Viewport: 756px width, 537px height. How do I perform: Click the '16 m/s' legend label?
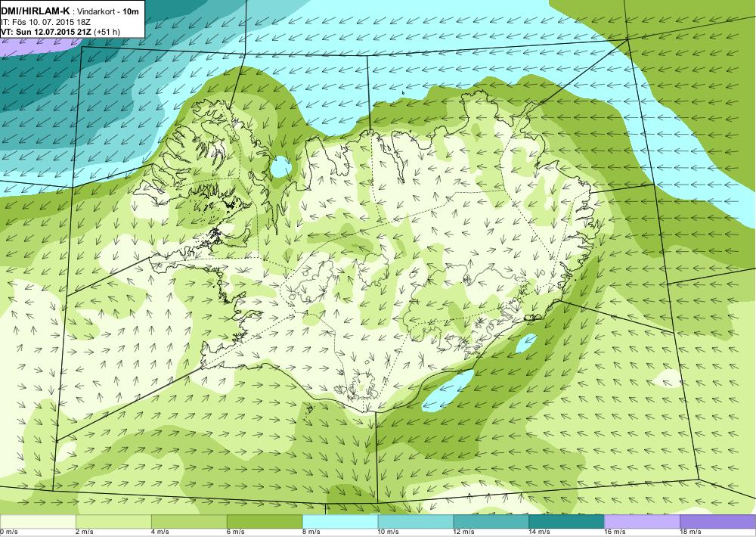click(615, 532)
